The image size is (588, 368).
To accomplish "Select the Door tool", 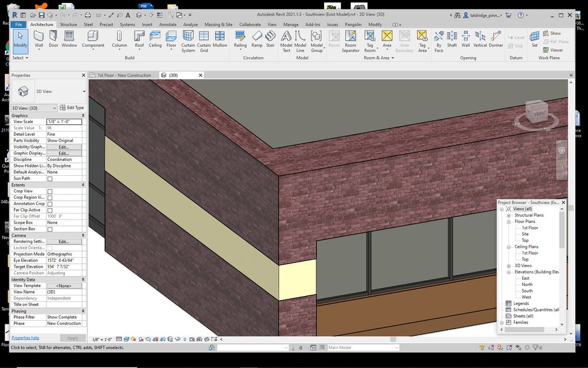I will tap(53, 39).
